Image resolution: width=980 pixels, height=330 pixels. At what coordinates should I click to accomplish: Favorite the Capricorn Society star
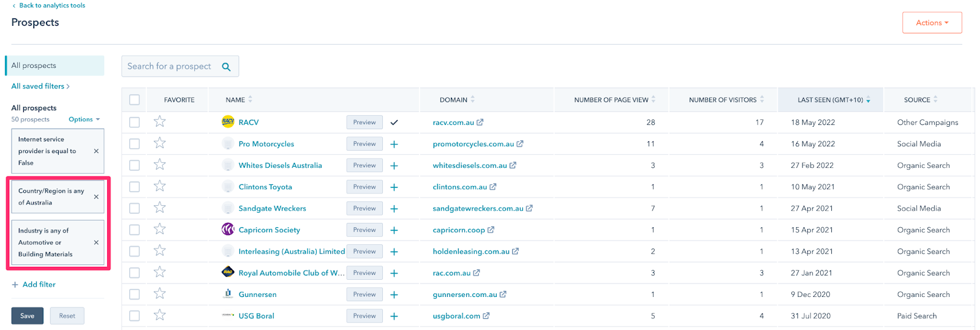(160, 230)
